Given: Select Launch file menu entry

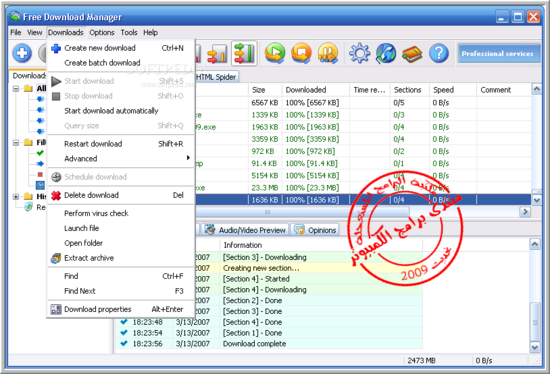Looking at the screenshot, I should pos(121,228).
